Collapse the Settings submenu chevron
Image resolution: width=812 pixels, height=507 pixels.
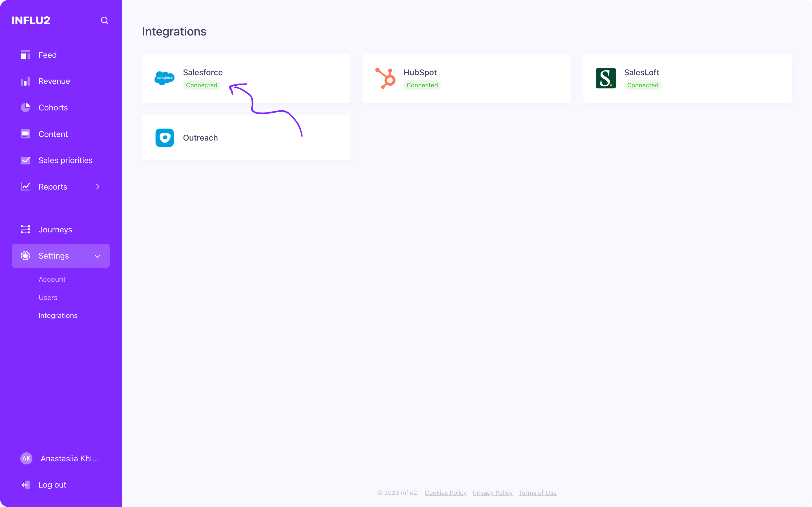97,256
